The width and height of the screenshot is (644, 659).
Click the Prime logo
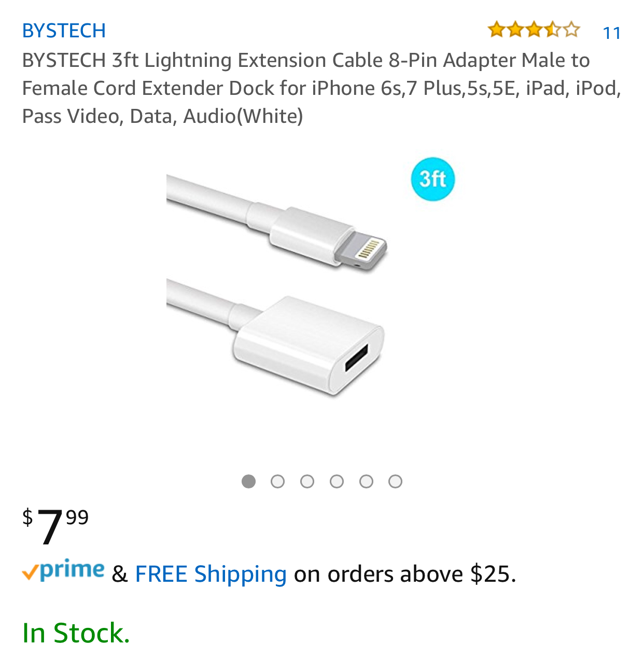point(63,571)
